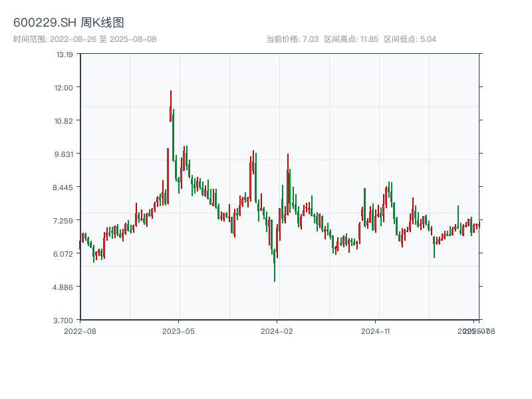The image size is (532, 399).
Task: Select the 时间范围 date range text
Action: pos(84,39)
